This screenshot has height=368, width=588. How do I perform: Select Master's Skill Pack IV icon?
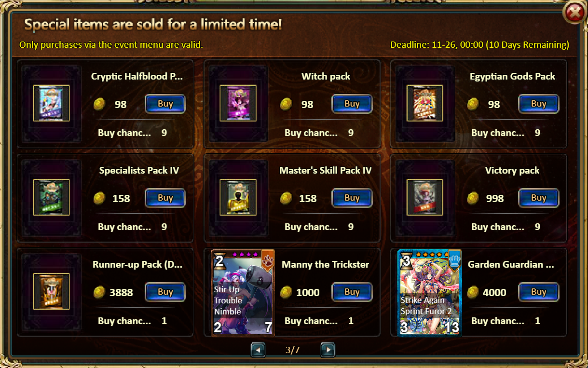238,197
